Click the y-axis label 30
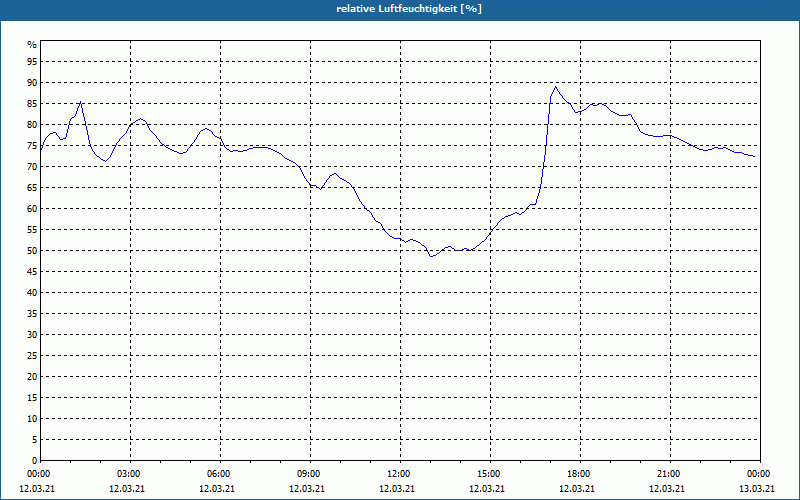 click(32, 335)
